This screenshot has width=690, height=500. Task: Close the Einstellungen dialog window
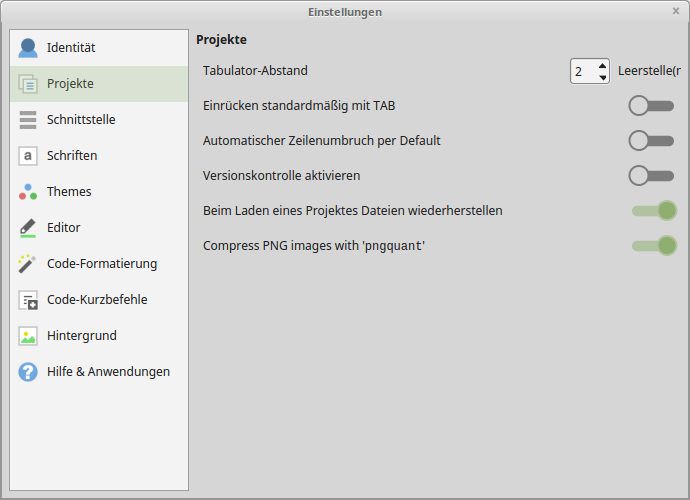coord(676,11)
